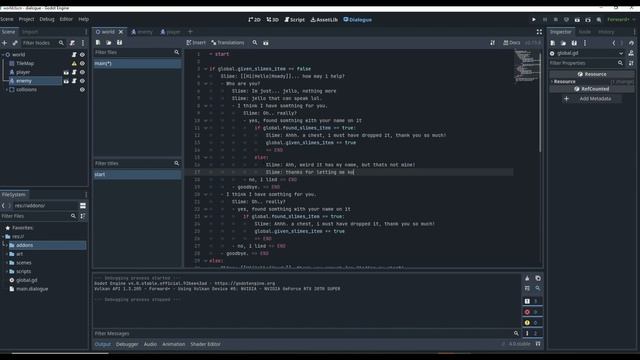640x360 pixels.
Task: Toggle FileSystem split mode icon
Action: coord(83,206)
